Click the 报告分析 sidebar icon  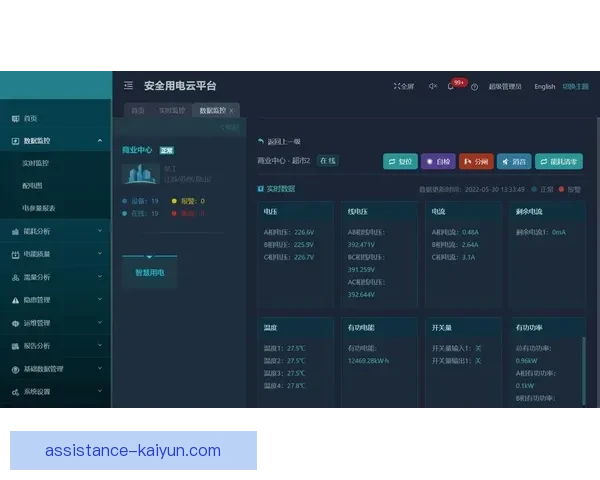click(15, 346)
